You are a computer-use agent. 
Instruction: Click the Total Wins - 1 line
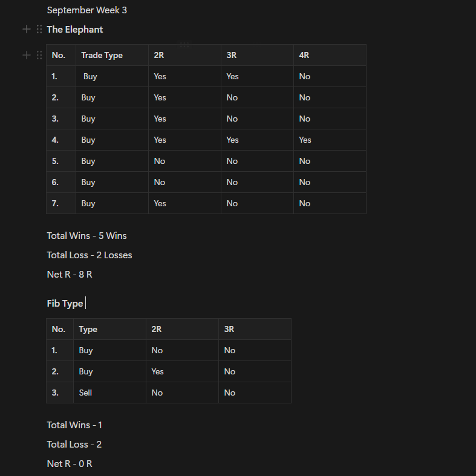click(74, 425)
